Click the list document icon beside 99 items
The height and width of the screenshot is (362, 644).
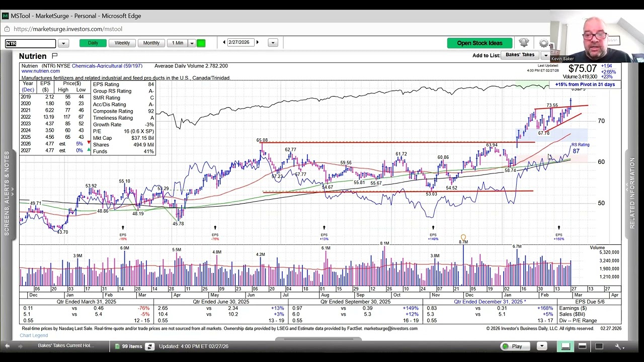pyautogui.click(x=117, y=346)
